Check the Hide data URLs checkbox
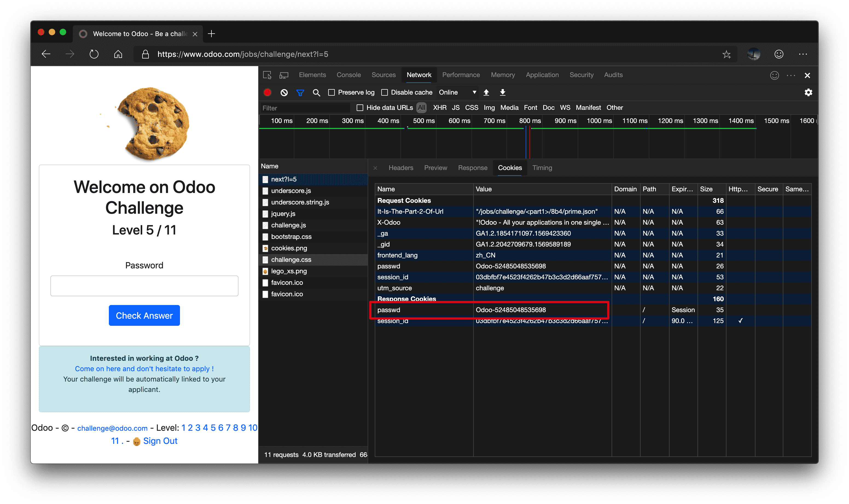The width and height of the screenshot is (849, 504). tap(360, 108)
